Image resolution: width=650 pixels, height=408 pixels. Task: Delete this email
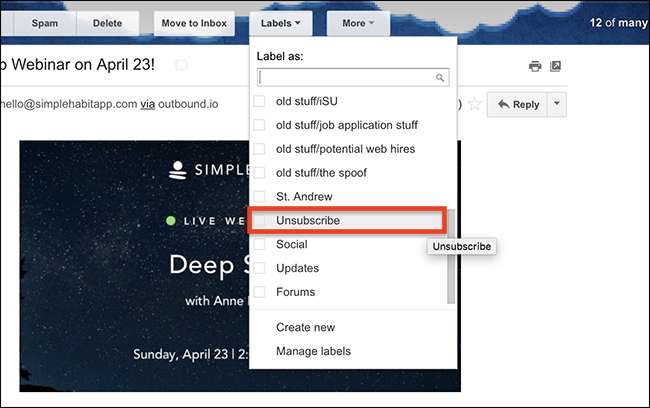click(107, 23)
